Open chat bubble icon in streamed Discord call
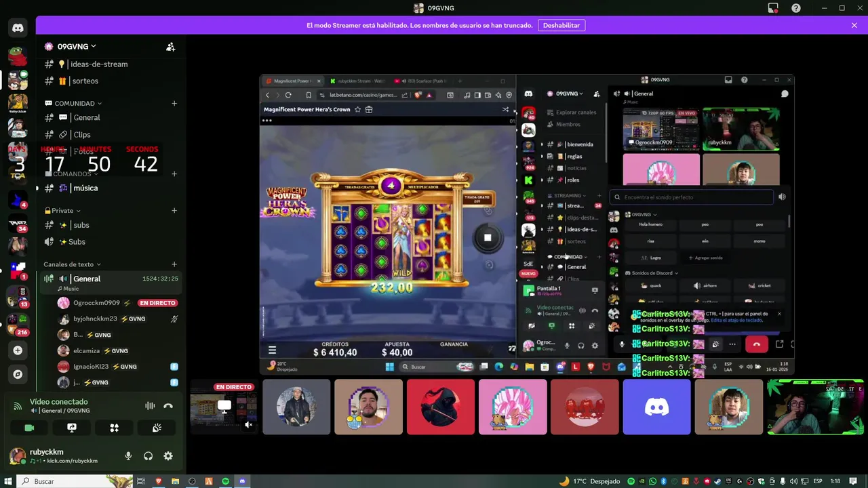The image size is (868, 488). click(785, 94)
